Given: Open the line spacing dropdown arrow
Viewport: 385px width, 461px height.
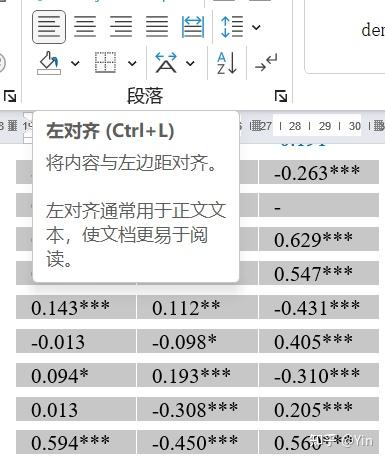Looking at the screenshot, I should [256, 27].
